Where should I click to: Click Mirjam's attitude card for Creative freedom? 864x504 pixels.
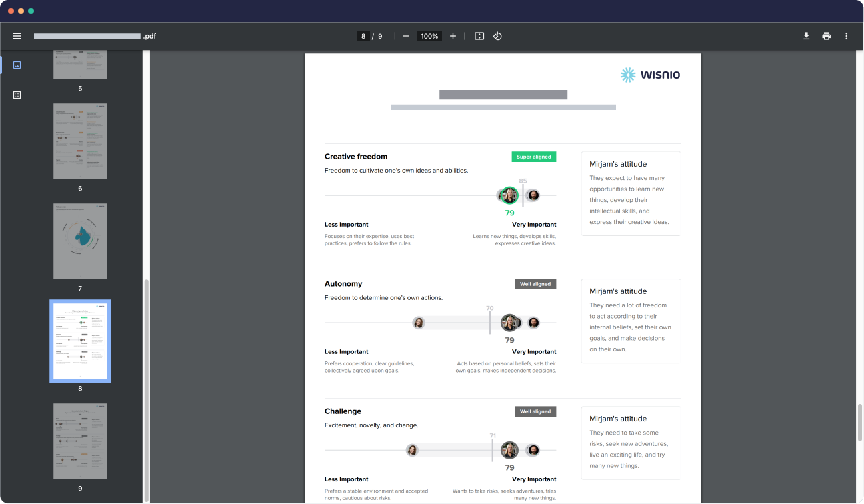pos(631,193)
